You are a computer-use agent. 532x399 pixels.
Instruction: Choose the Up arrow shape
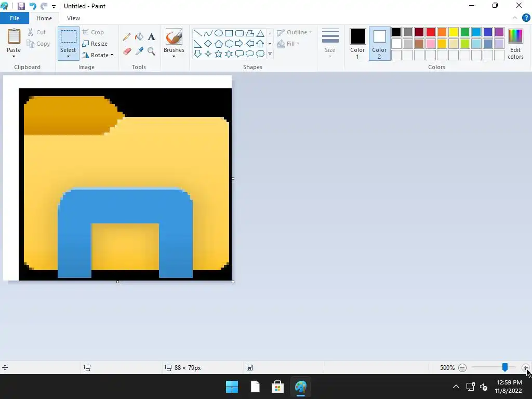[x=260, y=44]
